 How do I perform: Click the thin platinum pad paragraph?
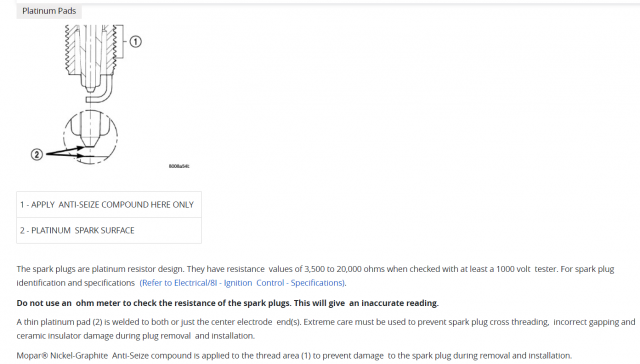point(326,329)
